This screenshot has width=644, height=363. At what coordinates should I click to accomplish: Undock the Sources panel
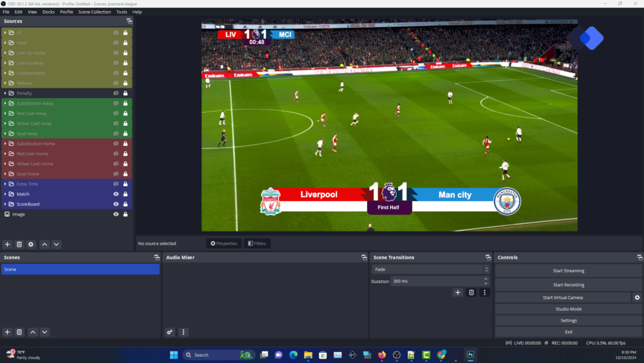point(129,21)
